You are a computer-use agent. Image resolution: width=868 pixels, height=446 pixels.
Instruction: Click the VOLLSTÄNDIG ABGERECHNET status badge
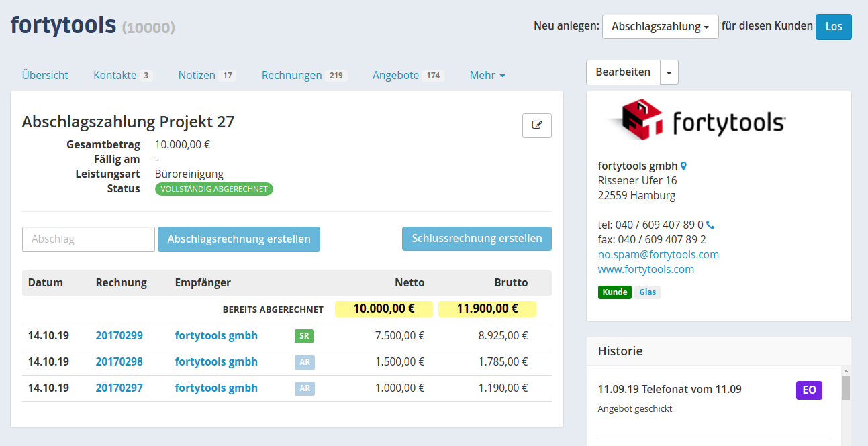tap(214, 189)
